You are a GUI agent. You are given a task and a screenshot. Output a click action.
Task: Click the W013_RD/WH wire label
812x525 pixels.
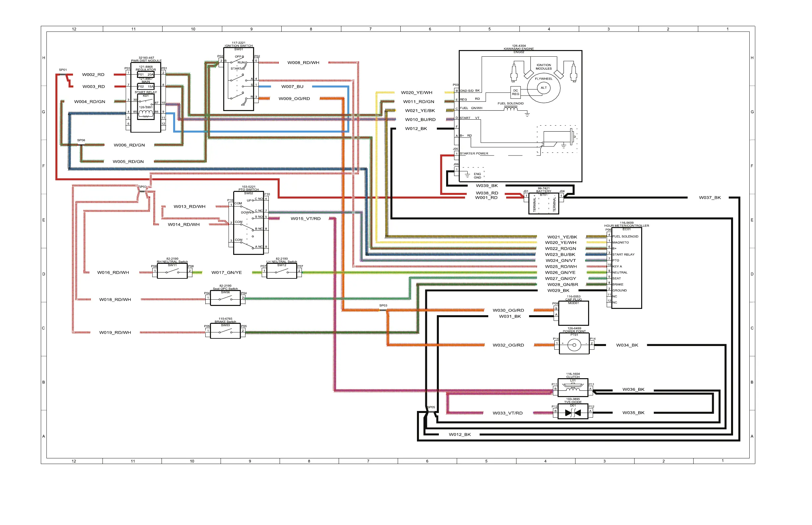tap(189, 206)
